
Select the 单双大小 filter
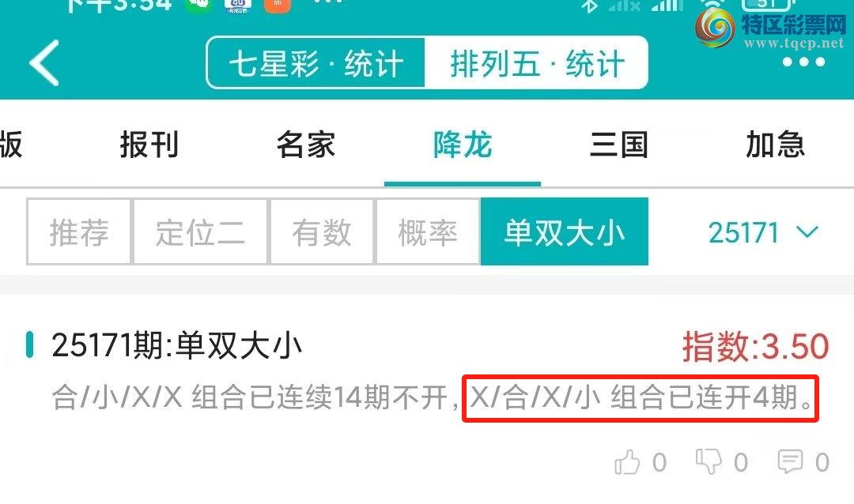(x=565, y=232)
